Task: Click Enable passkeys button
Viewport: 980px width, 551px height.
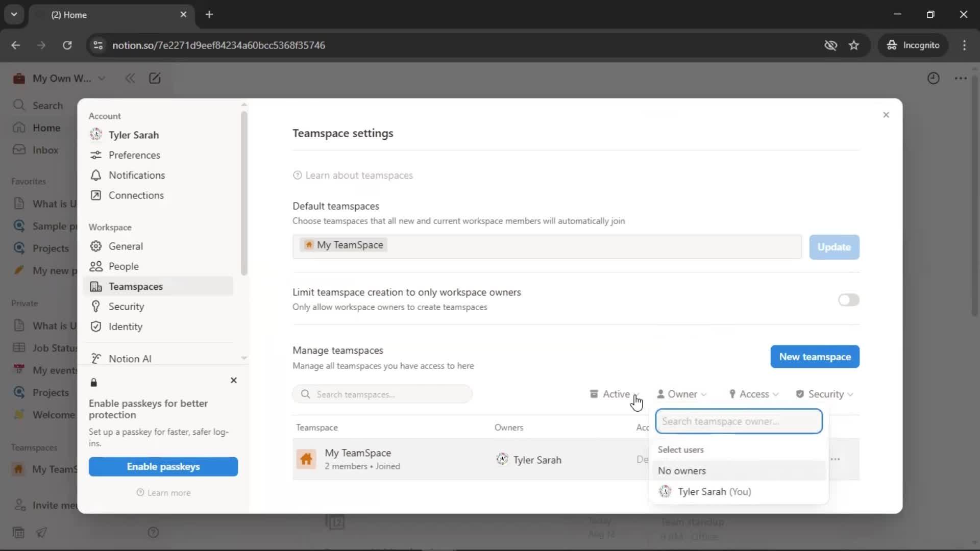Action: 163,466
